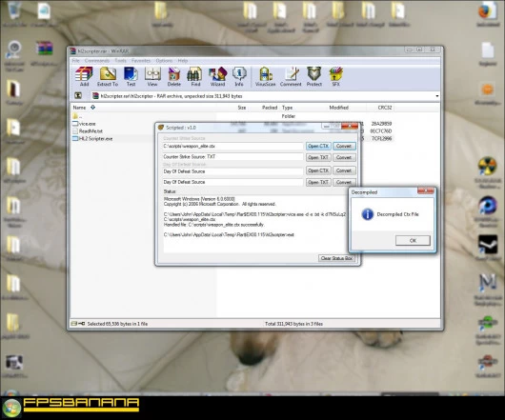Click Open TXT for Counter Strike Source
The image size is (505, 420).
(x=318, y=157)
